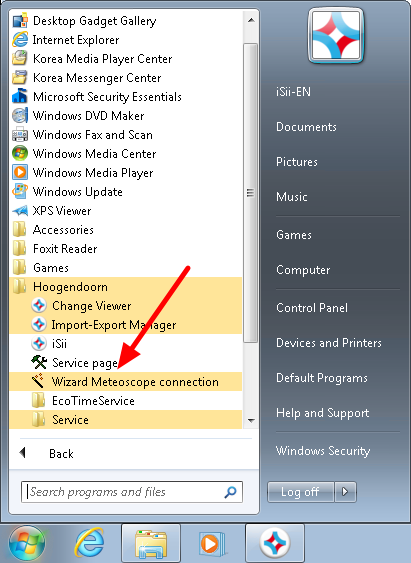Click the Windows Start orb
411x563 pixels.
(27, 543)
